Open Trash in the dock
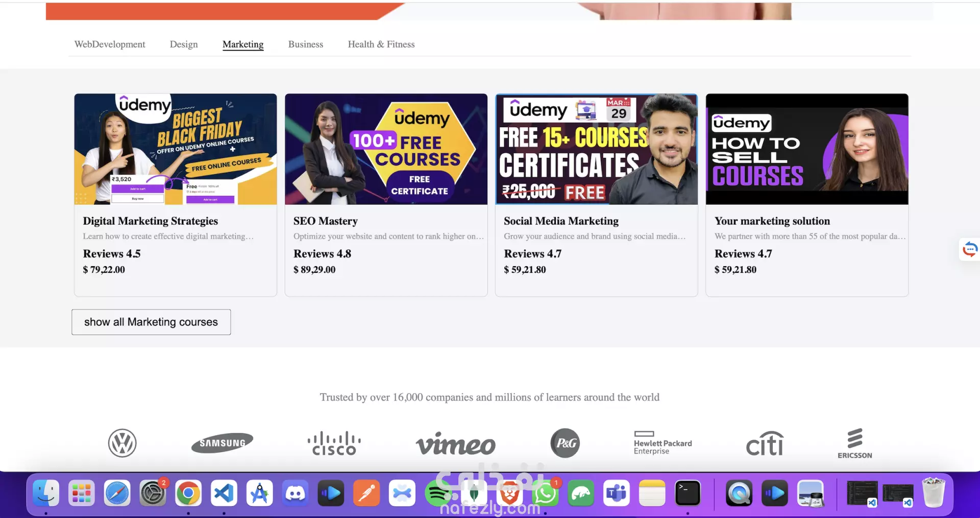This screenshot has width=980, height=518. coord(934,492)
